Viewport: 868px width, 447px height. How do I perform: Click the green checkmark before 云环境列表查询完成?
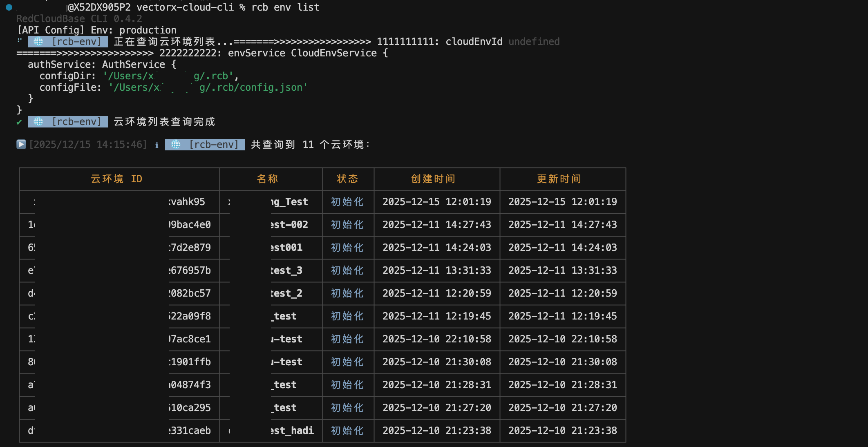pos(19,122)
